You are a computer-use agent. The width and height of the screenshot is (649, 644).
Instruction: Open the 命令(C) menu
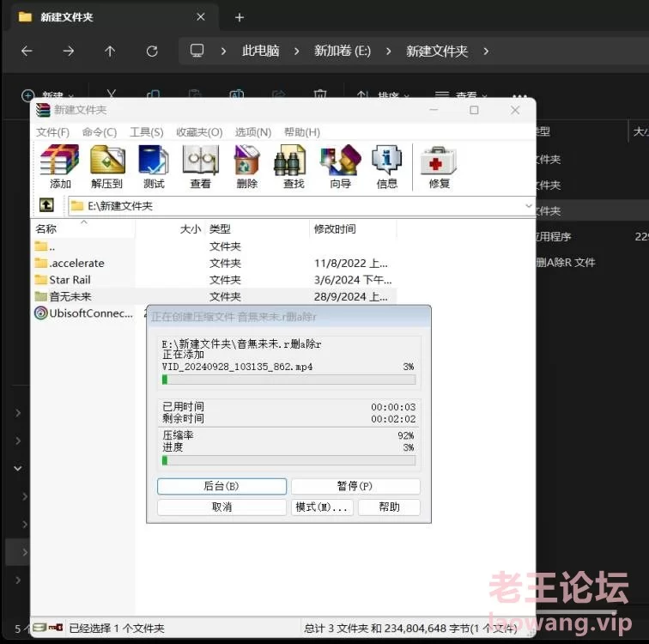[x=100, y=132]
